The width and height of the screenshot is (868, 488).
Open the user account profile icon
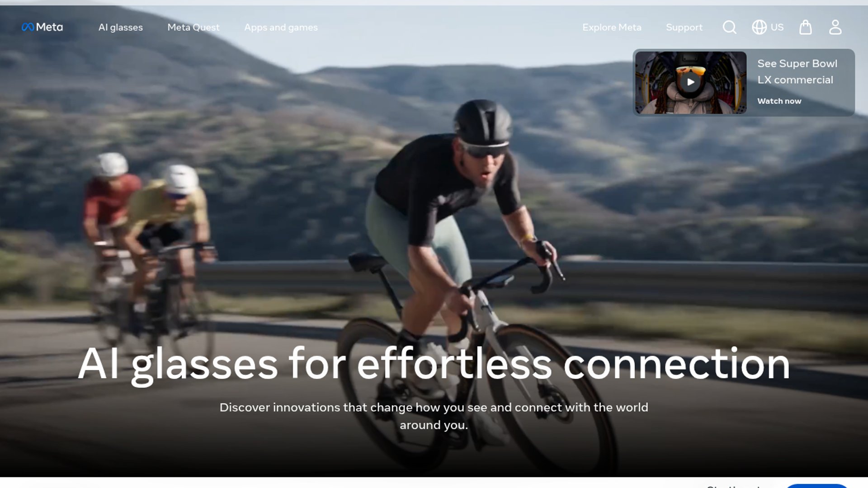pos(835,27)
